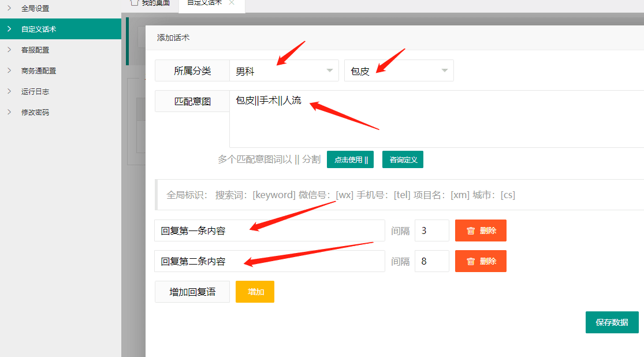Expand the 全局设置 sidebar chevron

tap(9, 8)
